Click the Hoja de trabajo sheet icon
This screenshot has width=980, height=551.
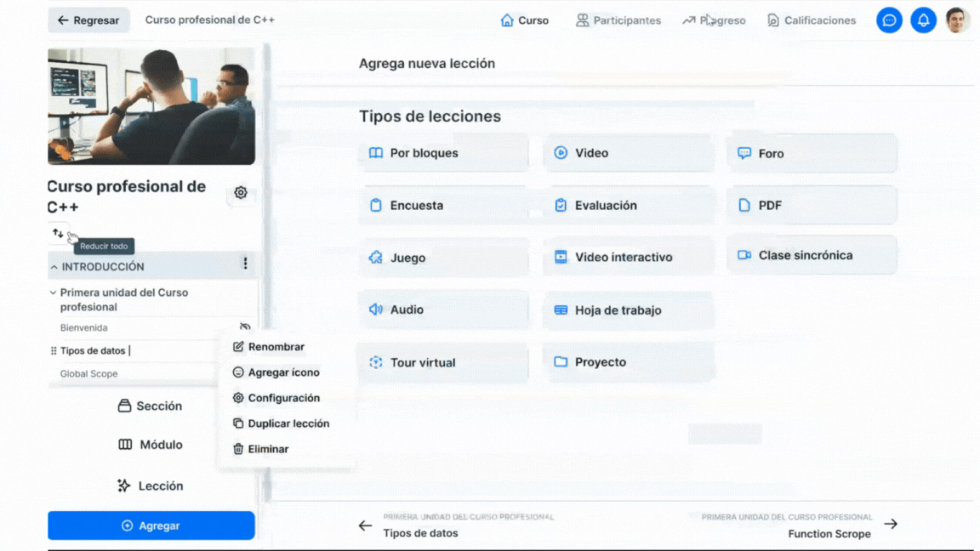pyautogui.click(x=561, y=310)
